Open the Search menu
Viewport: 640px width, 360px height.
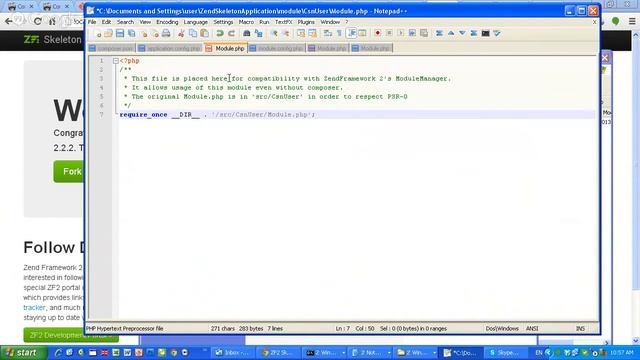[x=125, y=22]
